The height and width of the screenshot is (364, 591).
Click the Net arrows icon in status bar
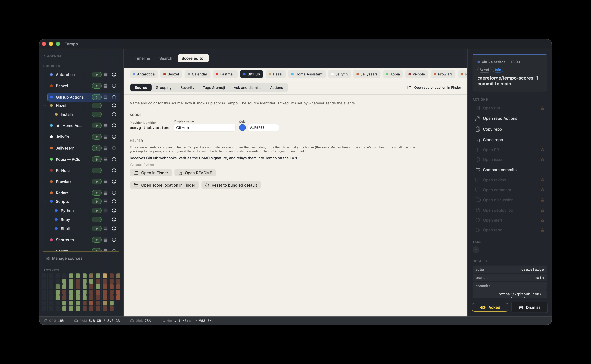163,321
